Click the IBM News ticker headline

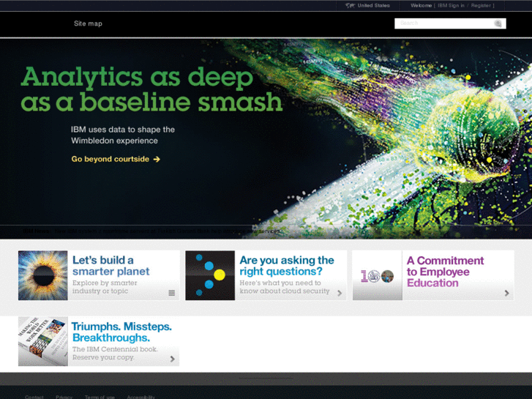click(168, 231)
